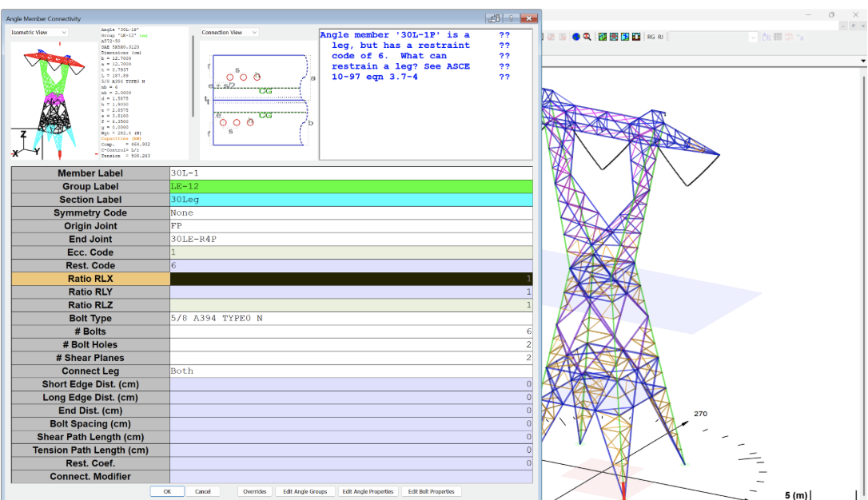The height and width of the screenshot is (500, 868).
Task: Open the Connection View dropdown
Action: click(x=229, y=33)
